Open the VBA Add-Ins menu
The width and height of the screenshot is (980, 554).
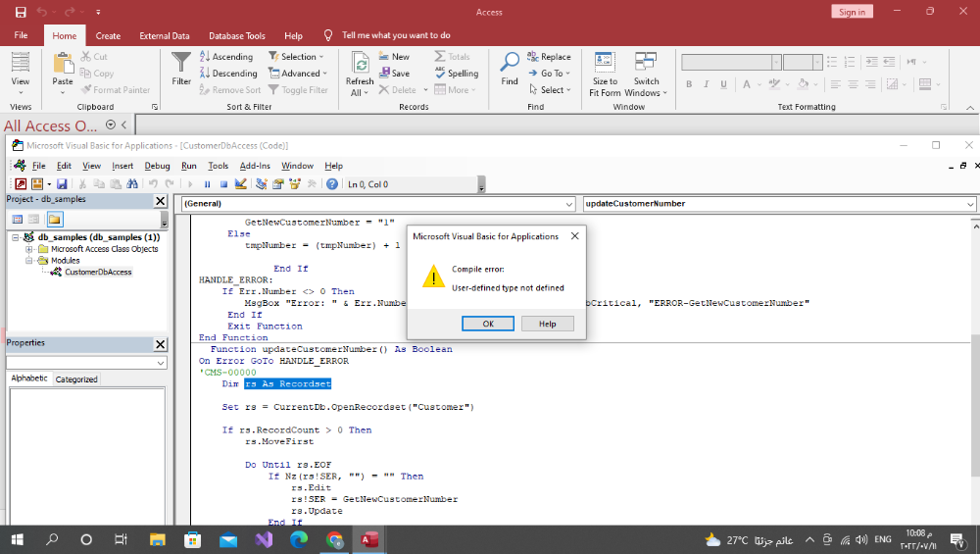[255, 166]
